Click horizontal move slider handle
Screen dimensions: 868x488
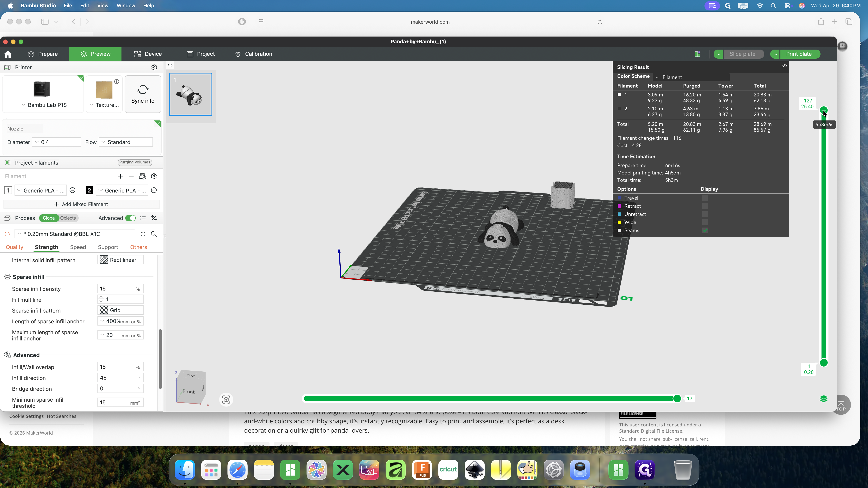pos(677,399)
